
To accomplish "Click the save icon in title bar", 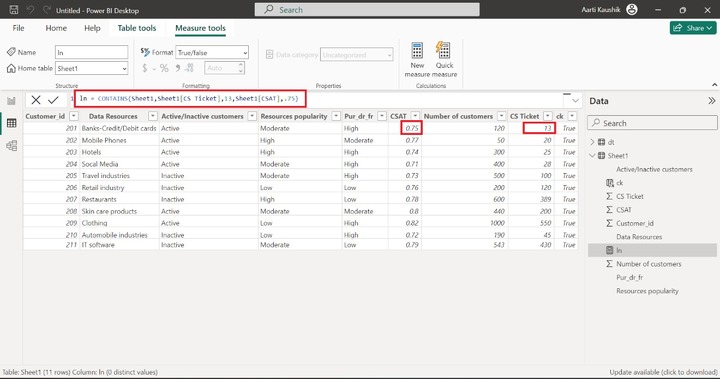I will click(x=14, y=10).
